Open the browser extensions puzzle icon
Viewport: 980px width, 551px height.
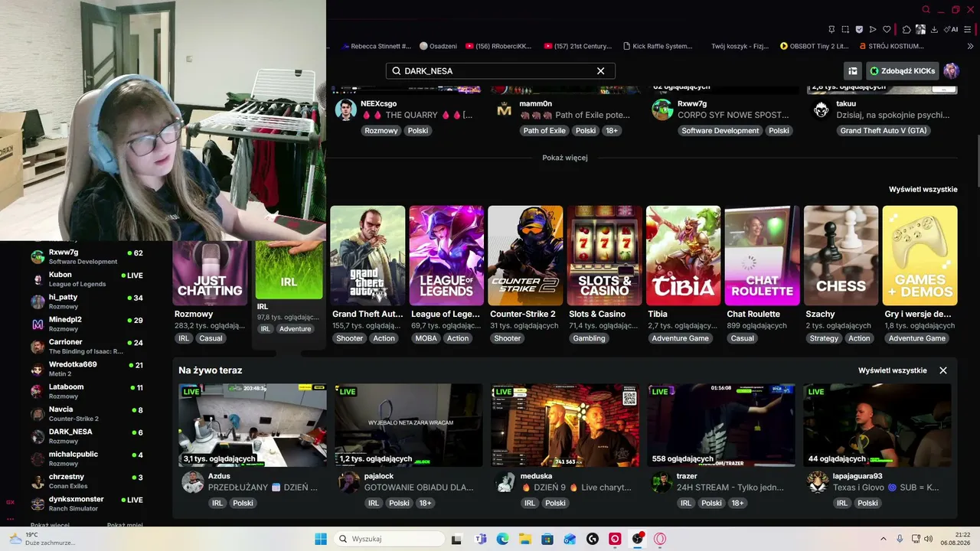pos(906,30)
